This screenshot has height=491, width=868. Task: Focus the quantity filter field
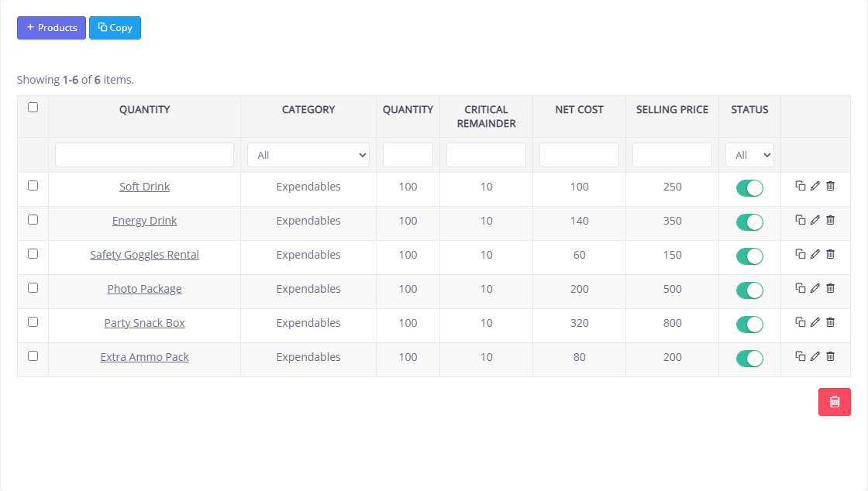(408, 155)
